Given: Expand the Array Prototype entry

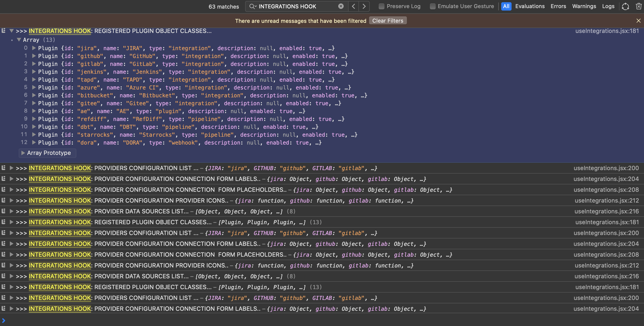Looking at the screenshot, I should click(x=23, y=153).
